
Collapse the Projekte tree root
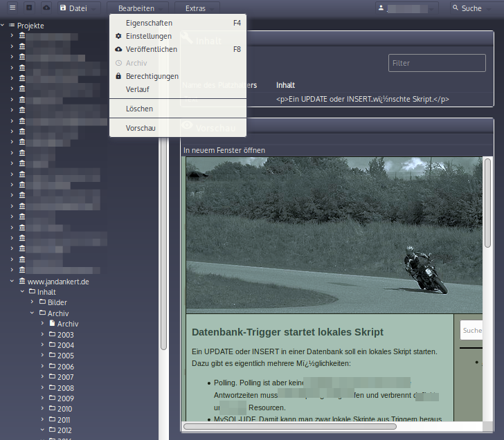point(3,25)
